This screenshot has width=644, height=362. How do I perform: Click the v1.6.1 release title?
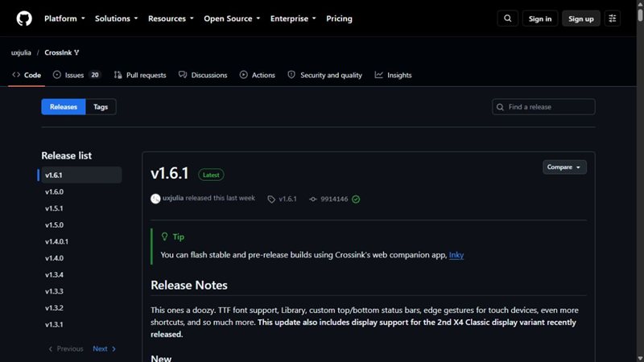170,173
